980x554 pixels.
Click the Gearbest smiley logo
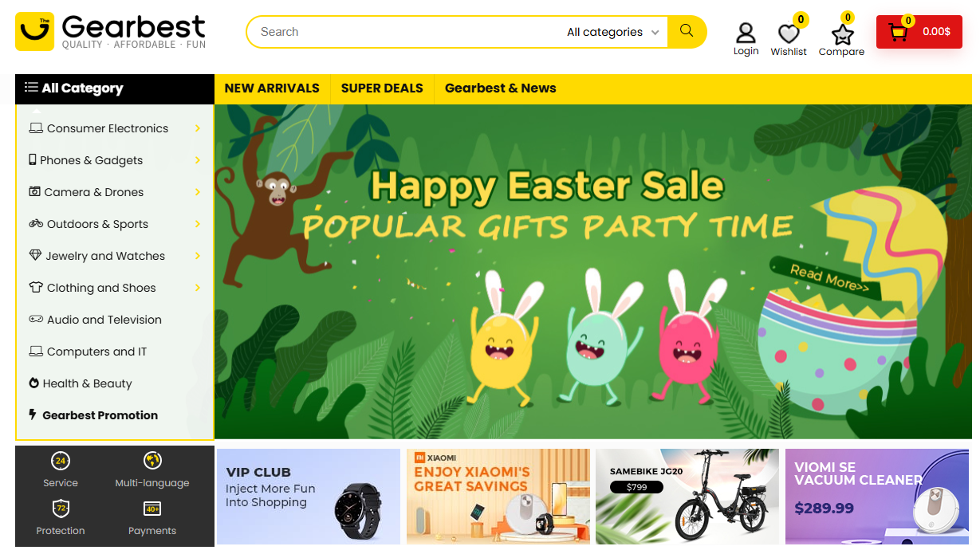click(x=34, y=31)
